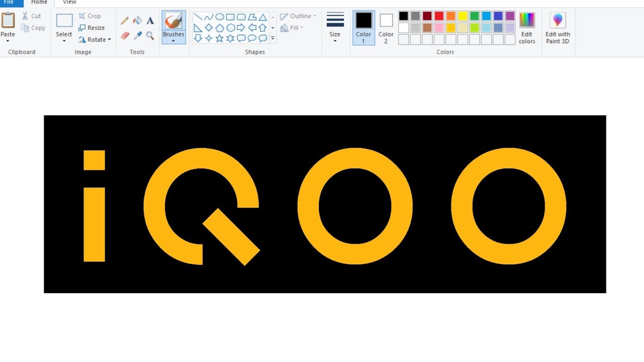644x362 pixels.
Task: Click the Copy button
Action: (33, 28)
